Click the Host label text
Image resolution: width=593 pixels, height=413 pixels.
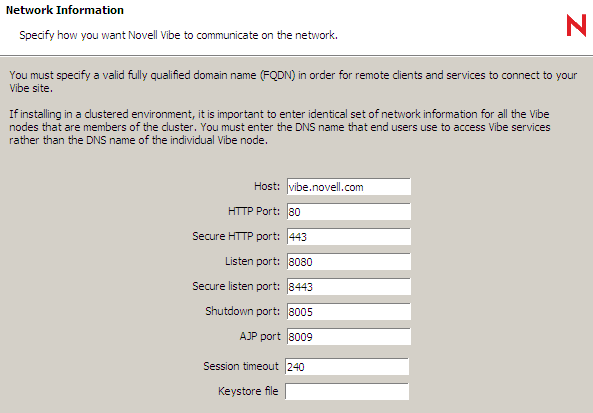click(267, 186)
